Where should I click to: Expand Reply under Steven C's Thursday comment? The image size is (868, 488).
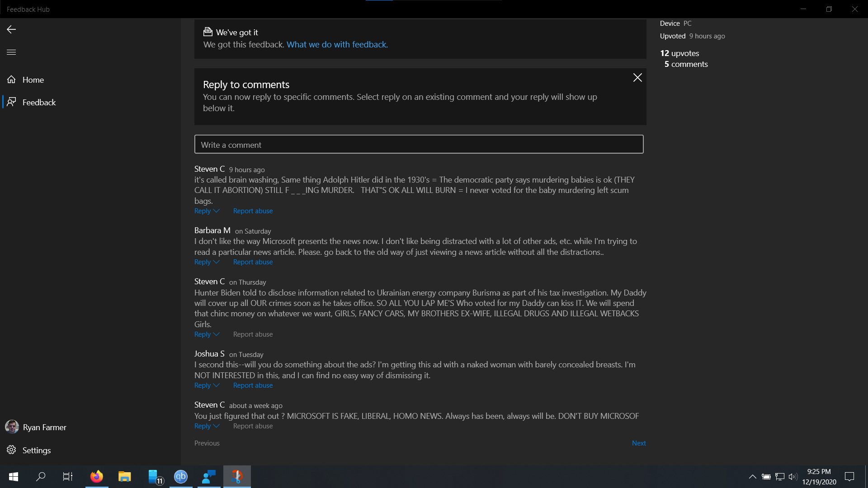[x=207, y=334]
